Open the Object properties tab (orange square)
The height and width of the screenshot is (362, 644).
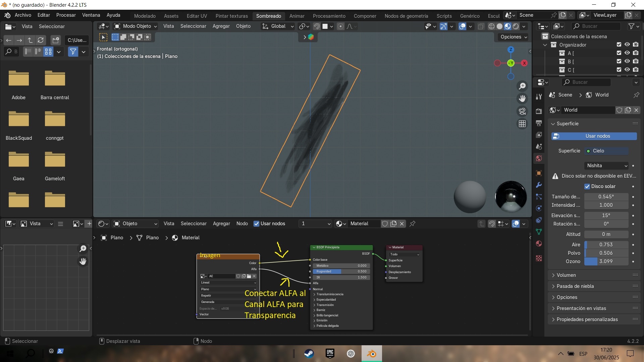click(539, 173)
